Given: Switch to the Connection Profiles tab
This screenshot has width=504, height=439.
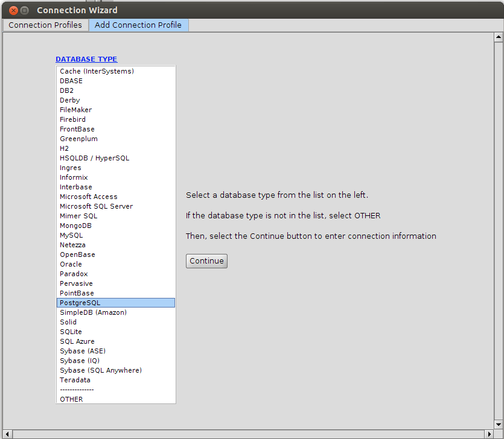Looking at the screenshot, I should [x=45, y=25].
